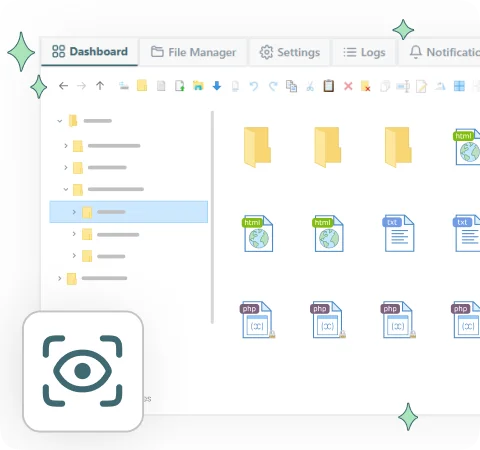The width and height of the screenshot is (480, 450).
Task: Switch to the File Manager tab
Action: tap(193, 52)
